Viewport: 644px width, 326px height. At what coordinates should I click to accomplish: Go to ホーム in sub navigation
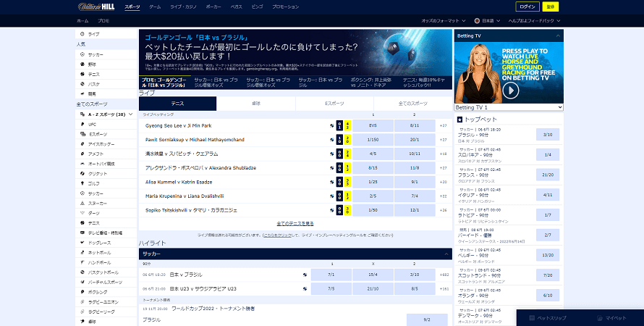pos(82,20)
